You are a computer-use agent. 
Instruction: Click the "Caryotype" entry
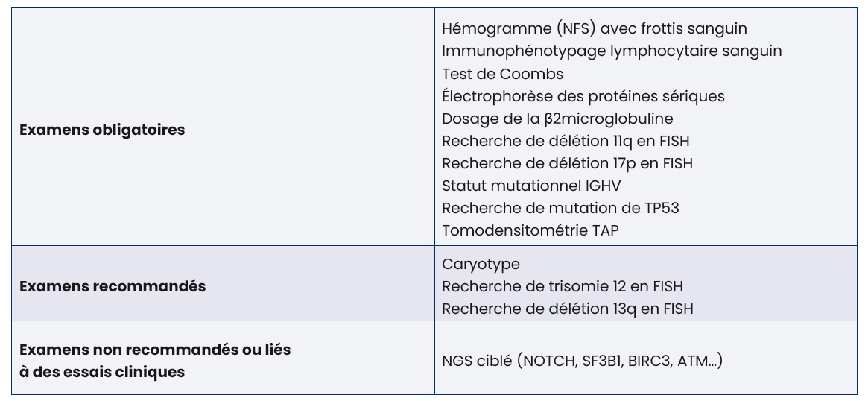click(x=481, y=264)
